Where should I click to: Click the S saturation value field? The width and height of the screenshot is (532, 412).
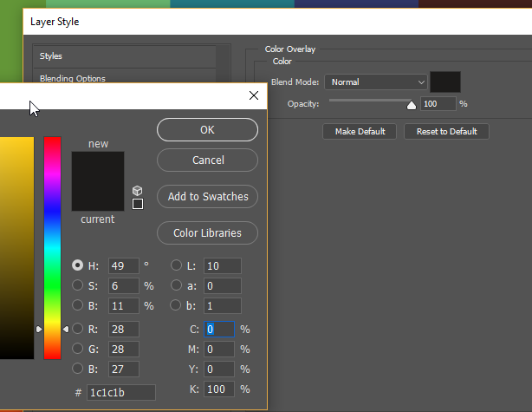coord(124,285)
